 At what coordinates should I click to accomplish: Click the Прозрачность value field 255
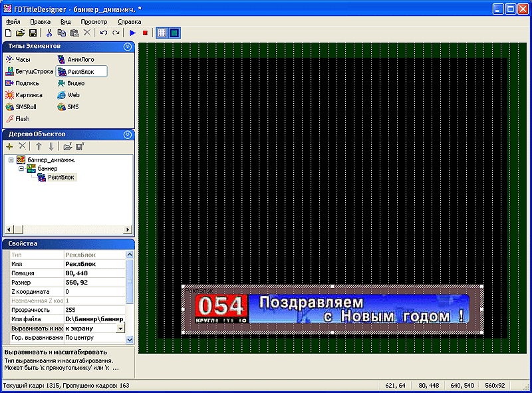click(94, 310)
